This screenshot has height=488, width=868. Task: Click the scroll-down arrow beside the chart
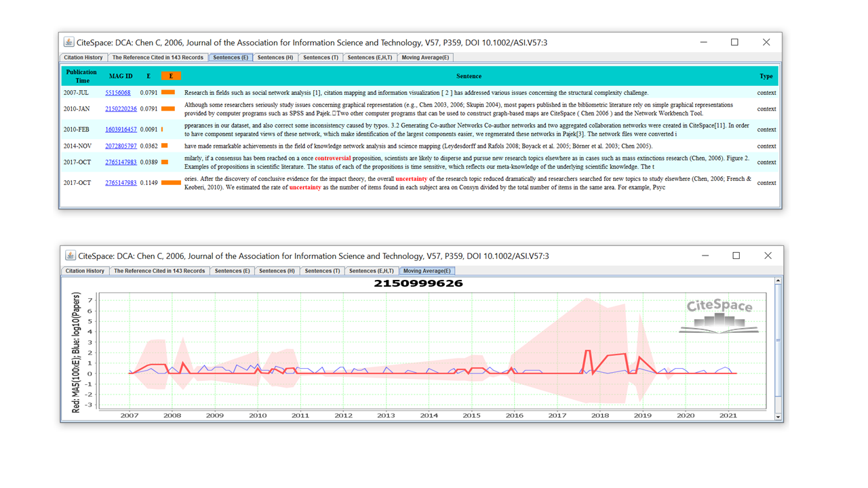tap(778, 417)
